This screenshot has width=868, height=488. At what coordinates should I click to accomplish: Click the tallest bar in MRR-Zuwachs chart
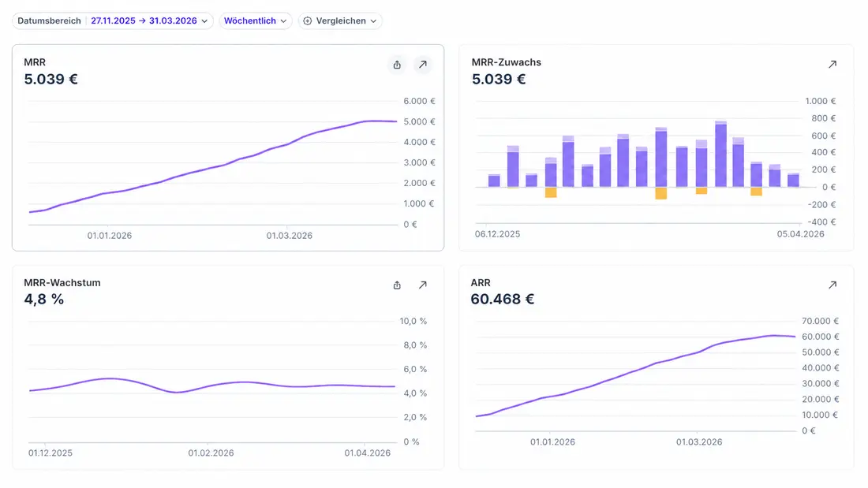pos(720,154)
